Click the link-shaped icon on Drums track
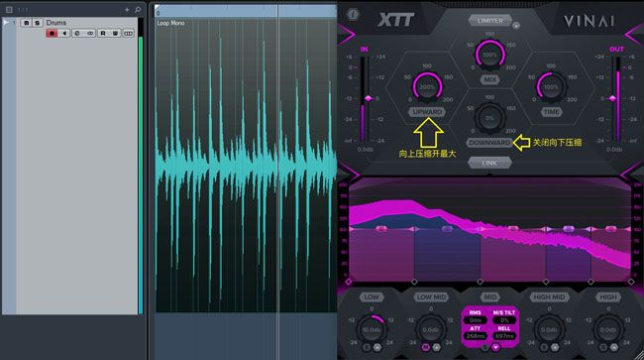644x360 pixels. pyautogui.click(x=90, y=34)
